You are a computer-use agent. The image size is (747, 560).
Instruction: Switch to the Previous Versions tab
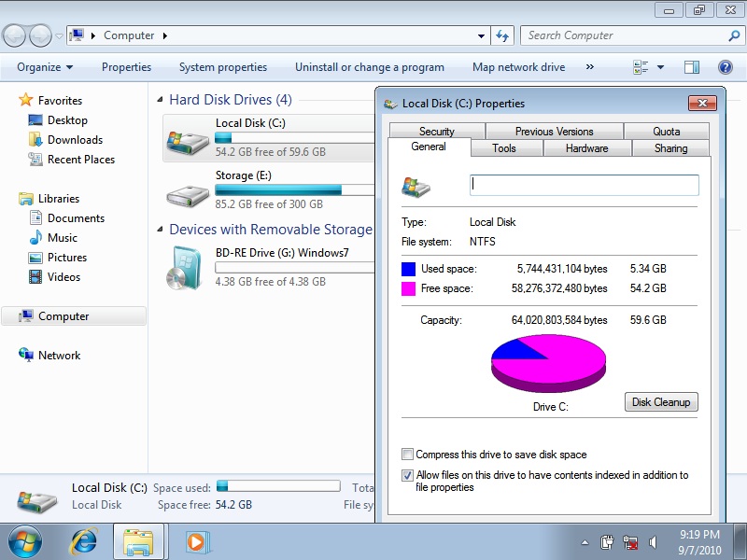pyautogui.click(x=554, y=131)
